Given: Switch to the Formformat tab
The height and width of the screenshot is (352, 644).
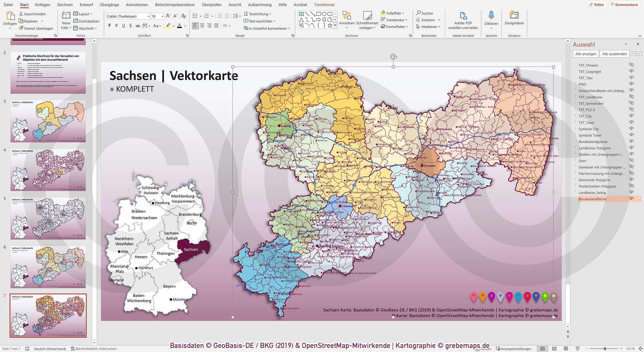Looking at the screenshot, I should pyautogui.click(x=324, y=5).
